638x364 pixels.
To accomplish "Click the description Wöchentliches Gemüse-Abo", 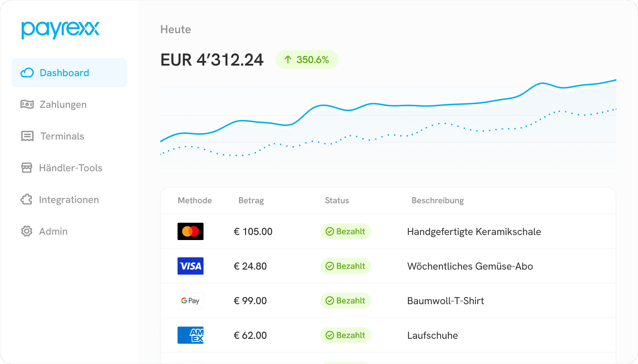I will (x=470, y=266).
